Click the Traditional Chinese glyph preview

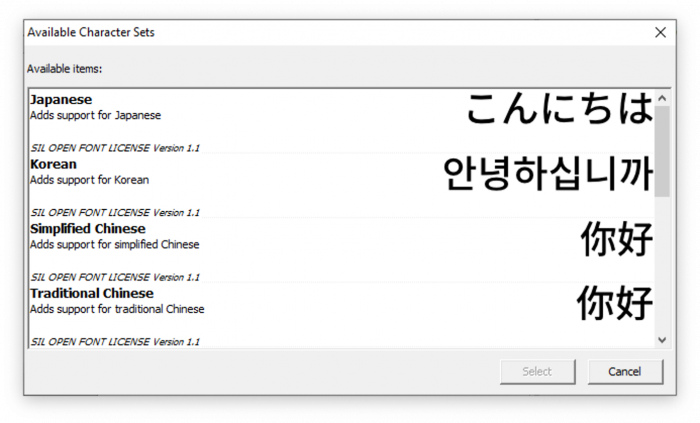pos(614,303)
